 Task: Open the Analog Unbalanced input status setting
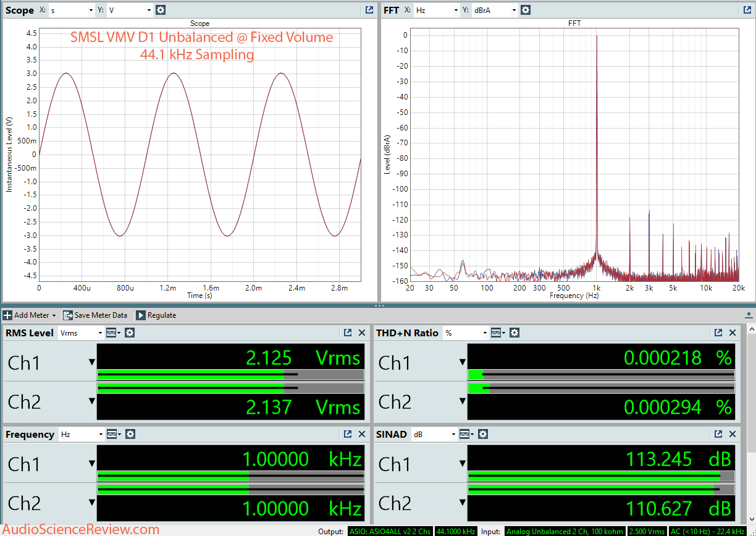coord(565,531)
